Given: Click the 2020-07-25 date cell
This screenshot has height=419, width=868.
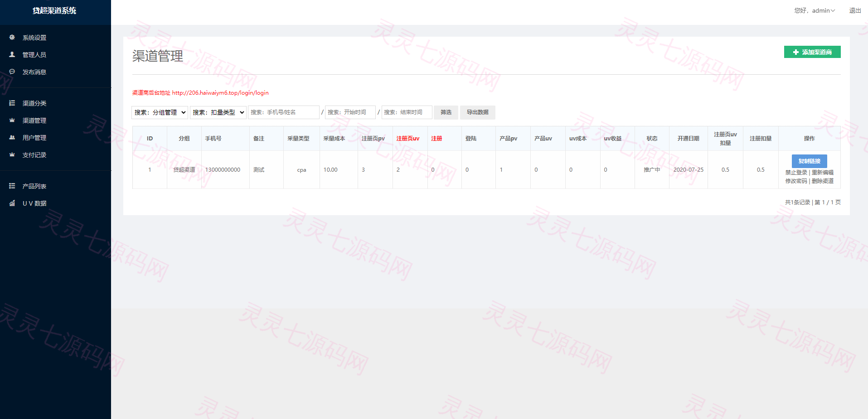Looking at the screenshot, I should pyautogui.click(x=689, y=170).
